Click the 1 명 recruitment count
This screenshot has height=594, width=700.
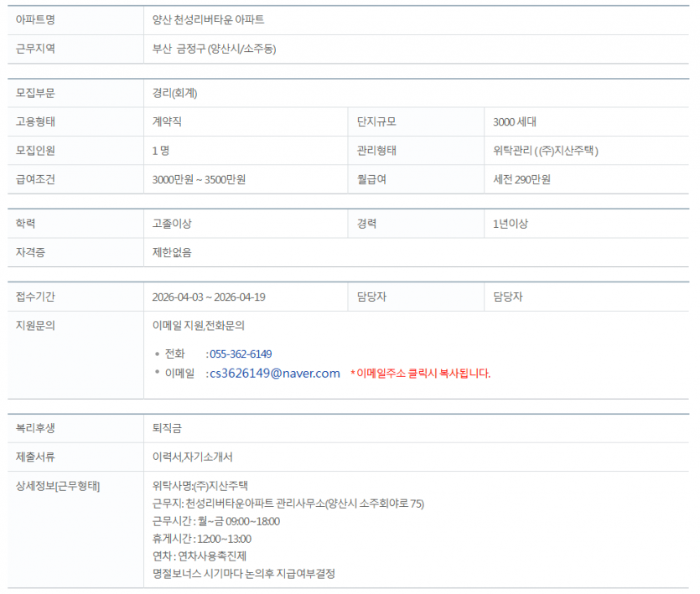(161, 151)
